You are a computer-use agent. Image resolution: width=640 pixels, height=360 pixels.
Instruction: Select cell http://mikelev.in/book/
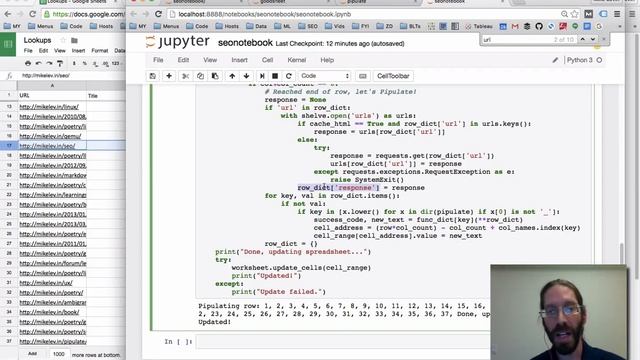click(51, 312)
